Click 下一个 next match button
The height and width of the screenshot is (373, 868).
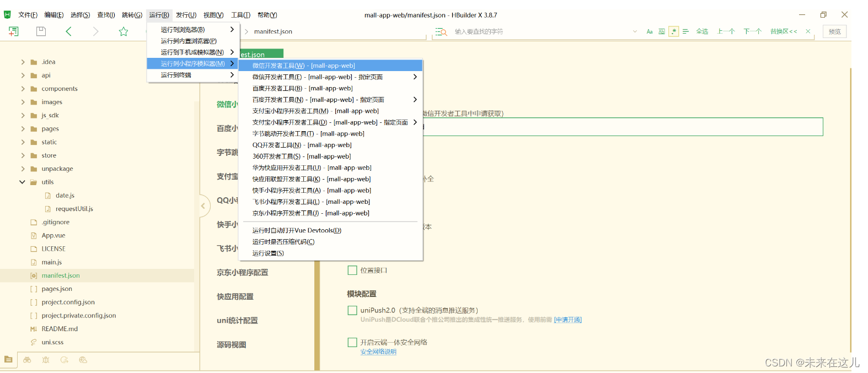pyautogui.click(x=752, y=31)
